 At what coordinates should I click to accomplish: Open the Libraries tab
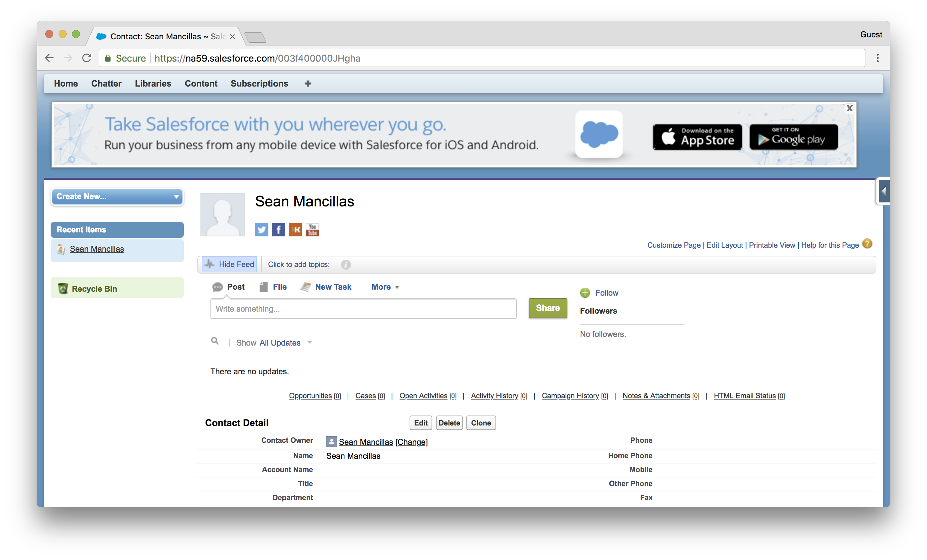(x=153, y=84)
